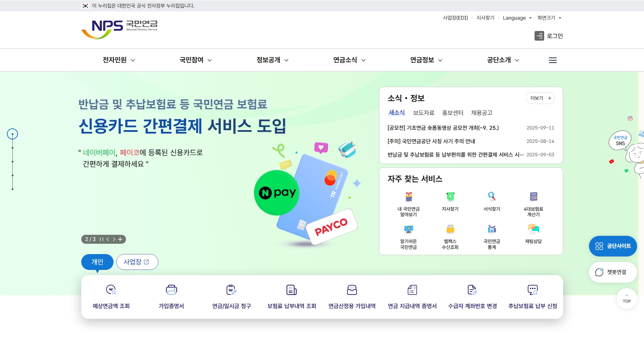The height and width of the screenshot is (346, 644).
Task: Select the 가입증명서 printer icon
Action: pos(171,290)
